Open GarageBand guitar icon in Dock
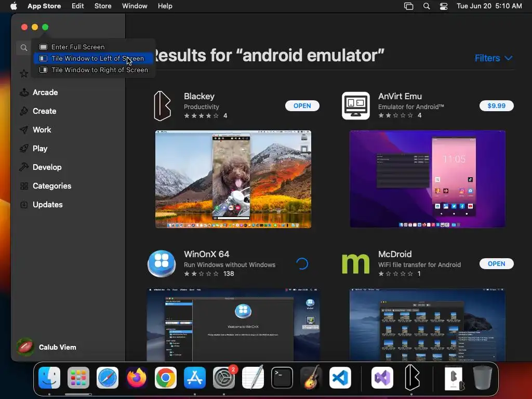 pos(311,378)
